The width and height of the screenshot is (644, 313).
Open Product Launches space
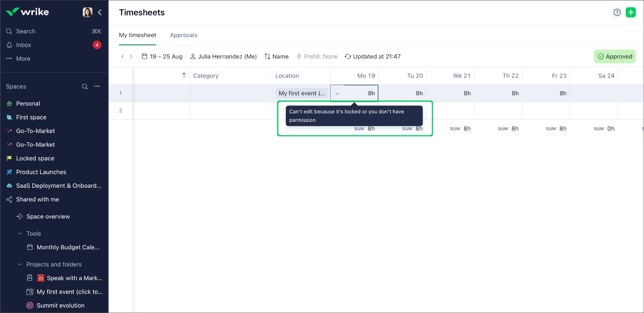pyautogui.click(x=41, y=172)
